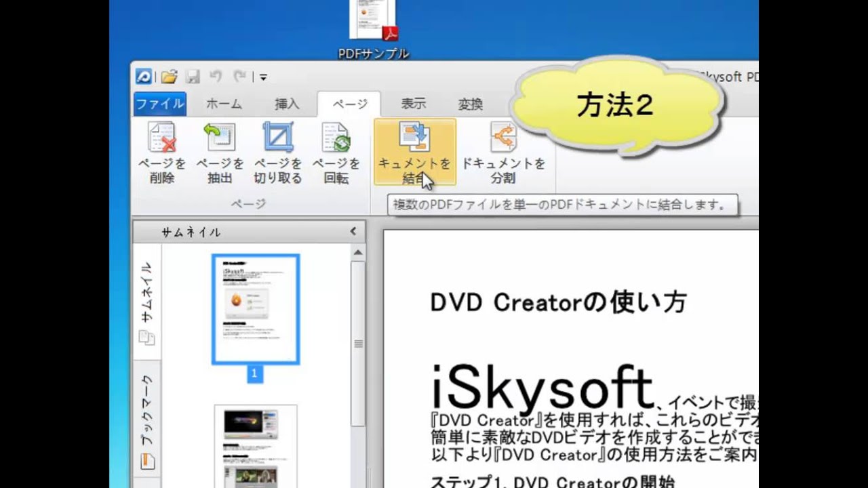This screenshot has height=488, width=868.
Task: Select the vertical ブックマーク side tab
Action: (x=147, y=420)
